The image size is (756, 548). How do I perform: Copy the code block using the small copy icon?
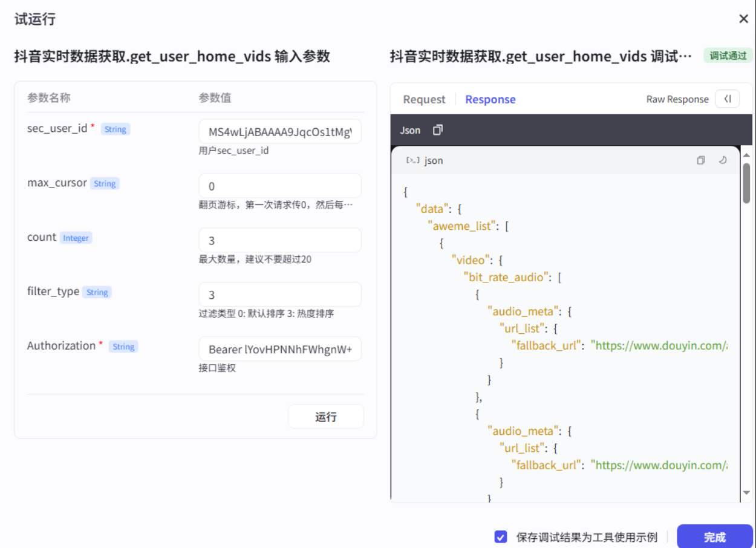click(x=701, y=160)
